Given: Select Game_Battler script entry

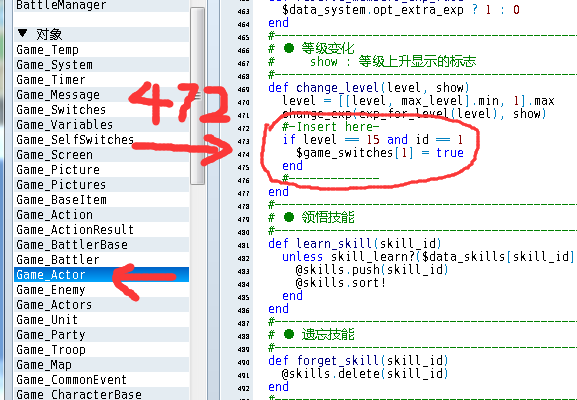Looking at the screenshot, I should pyautogui.click(x=101, y=260).
